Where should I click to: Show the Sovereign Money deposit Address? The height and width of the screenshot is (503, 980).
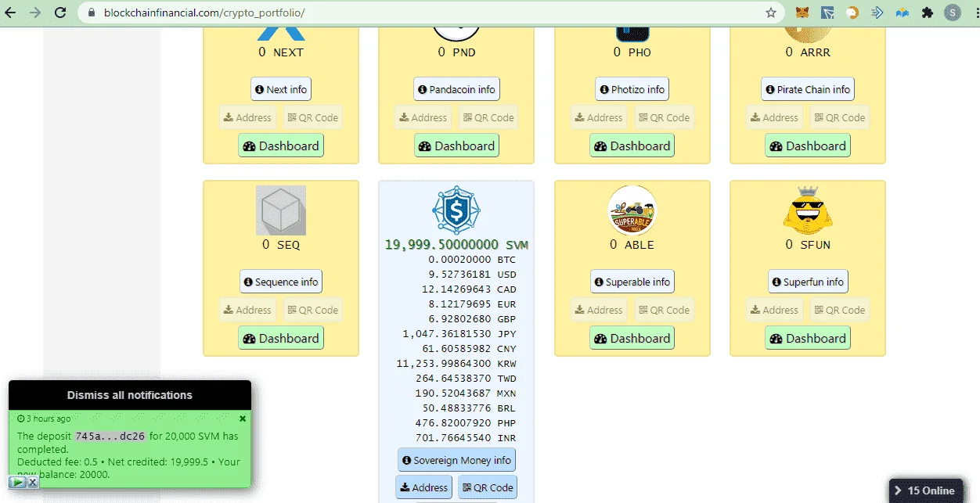[x=423, y=487]
